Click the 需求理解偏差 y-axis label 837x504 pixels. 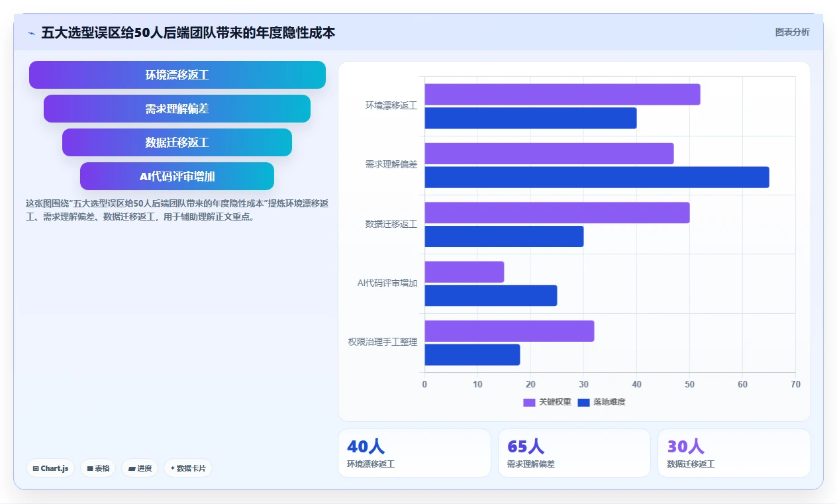pos(391,164)
